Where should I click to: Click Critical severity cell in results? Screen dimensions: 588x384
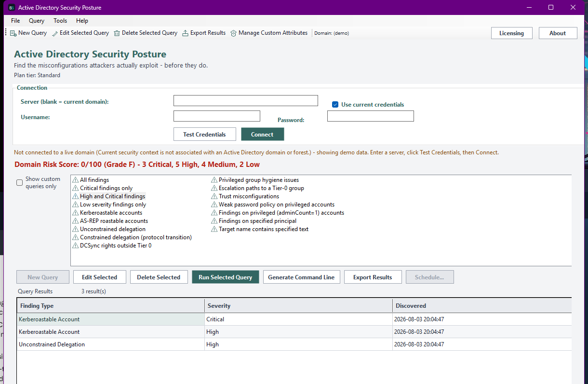[x=299, y=319]
